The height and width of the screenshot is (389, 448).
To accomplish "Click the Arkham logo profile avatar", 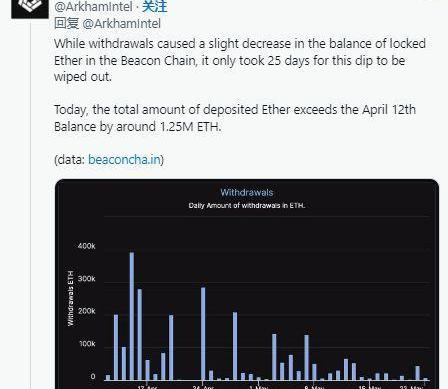I will pos(30,9).
